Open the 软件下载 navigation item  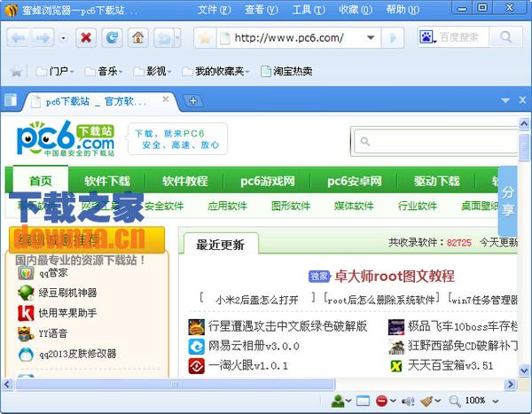(x=107, y=181)
